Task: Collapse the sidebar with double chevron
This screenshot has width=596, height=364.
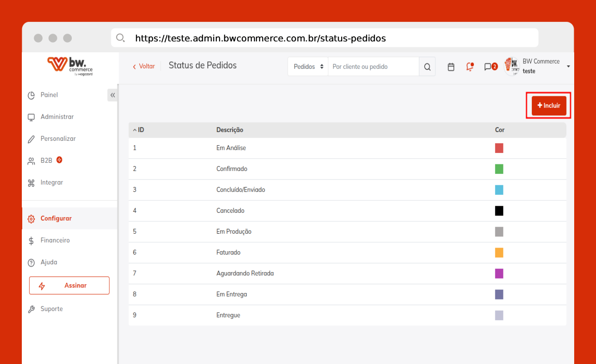Action: [x=113, y=95]
